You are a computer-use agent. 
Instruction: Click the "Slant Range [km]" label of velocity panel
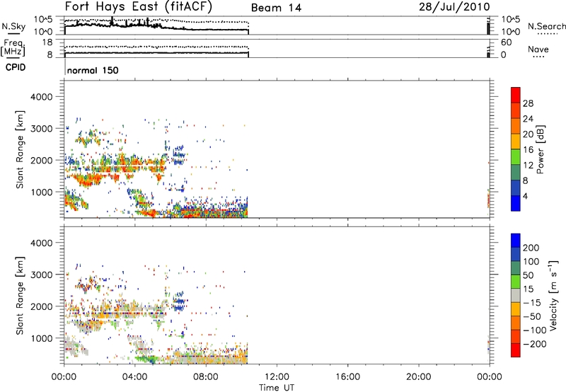click(20, 295)
